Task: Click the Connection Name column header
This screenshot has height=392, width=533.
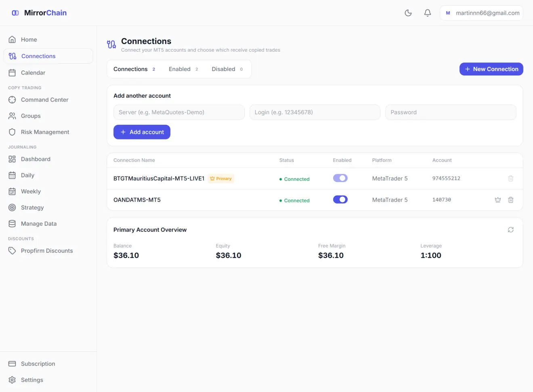Action: point(134,160)
